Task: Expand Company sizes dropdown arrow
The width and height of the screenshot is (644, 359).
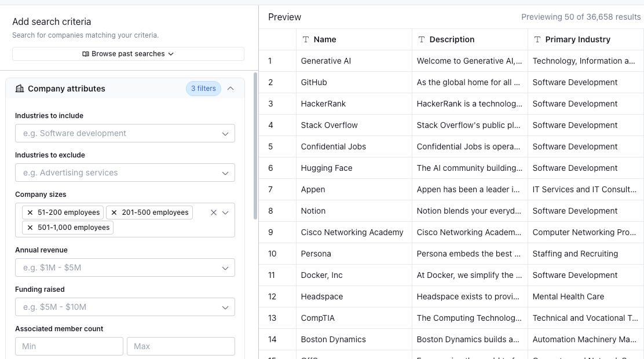Action: (x=225, y=213)
